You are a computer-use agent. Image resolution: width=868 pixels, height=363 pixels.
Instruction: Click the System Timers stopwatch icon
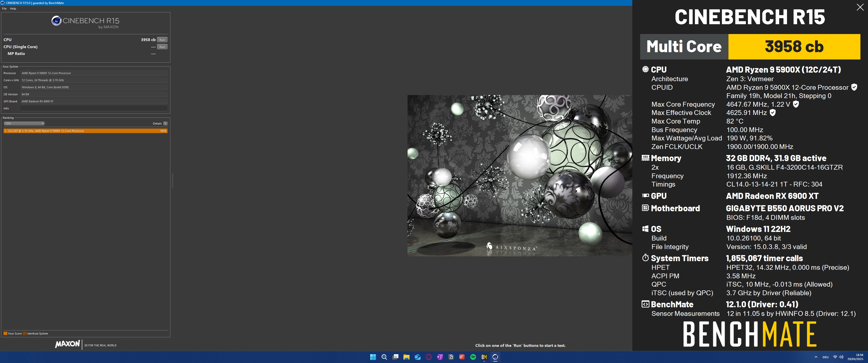pos(645,258)
